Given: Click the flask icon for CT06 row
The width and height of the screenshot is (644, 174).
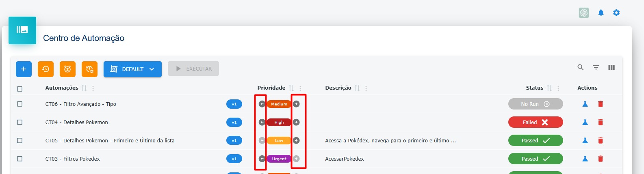Looking at the screenshot, I should [x=585, y=104].
